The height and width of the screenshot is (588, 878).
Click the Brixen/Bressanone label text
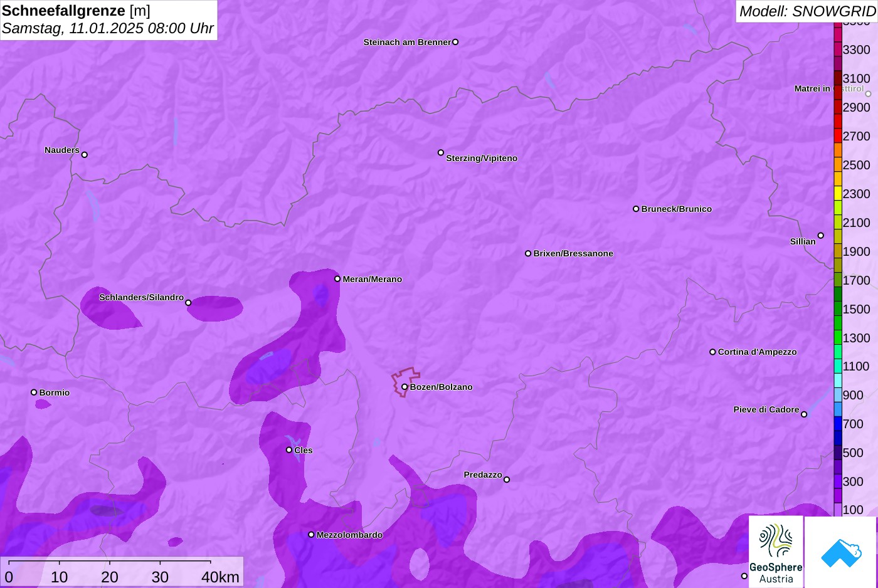coord(573,253)
